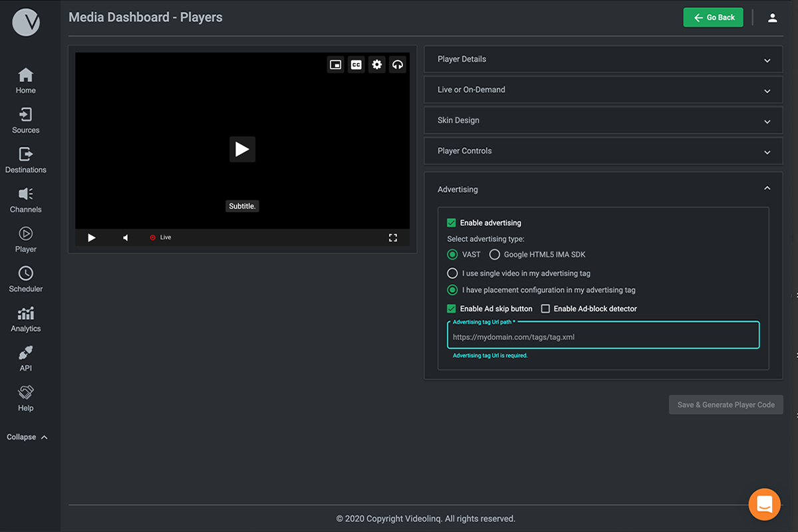
Task: Click Save & Generate Player Code button
Action: (726, 404)
